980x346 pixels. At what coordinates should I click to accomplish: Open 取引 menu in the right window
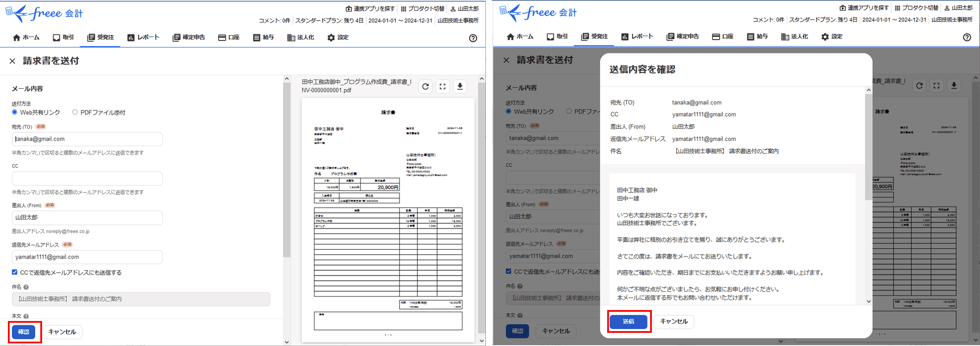(x=557, y=37)
